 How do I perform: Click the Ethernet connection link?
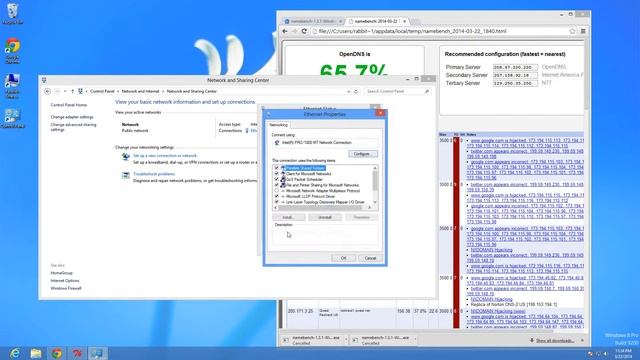click(x=254, y=131)
